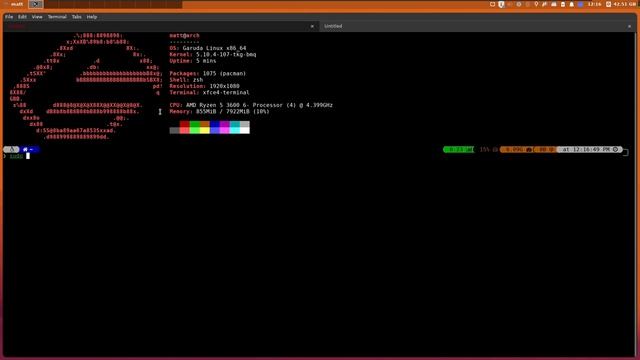
Task: Click the 42.51 GB disk indicator
Action: point(621,4)
